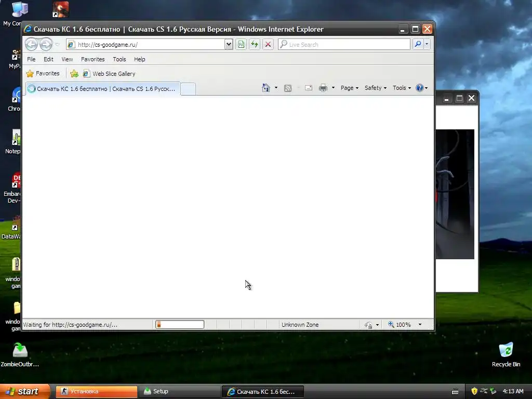Image resolution: width=532 pixels, height=399 pixels.
Task: Click into the Live Search box
Action: click(344, 45)
